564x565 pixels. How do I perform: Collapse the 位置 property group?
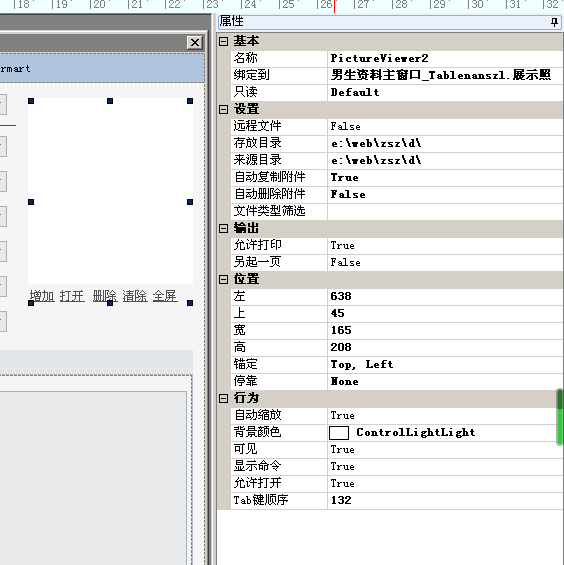point(223,279)
